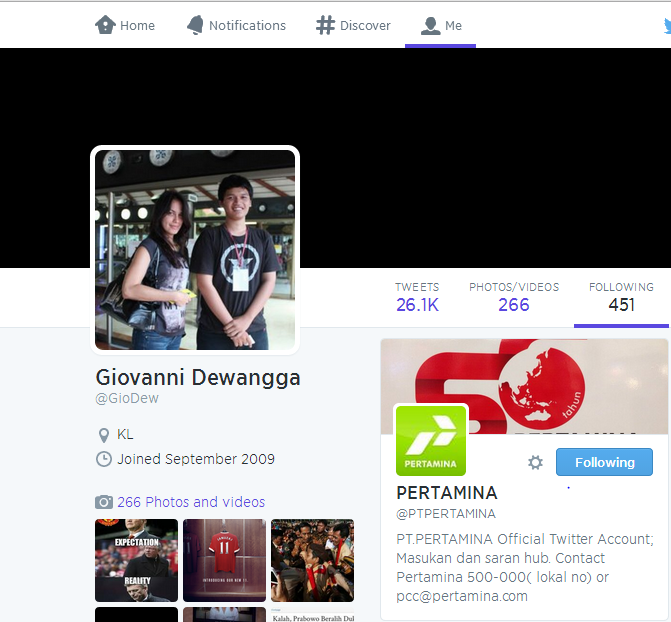The image size is (671, 622).
Task: Click the Discover hashtag icon
Action: tap(325, 25)
